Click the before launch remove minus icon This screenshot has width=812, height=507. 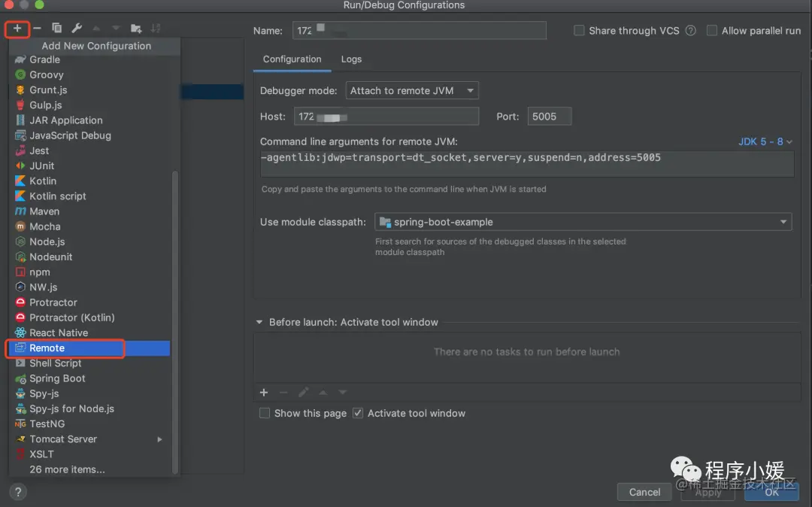click(283, 393)
